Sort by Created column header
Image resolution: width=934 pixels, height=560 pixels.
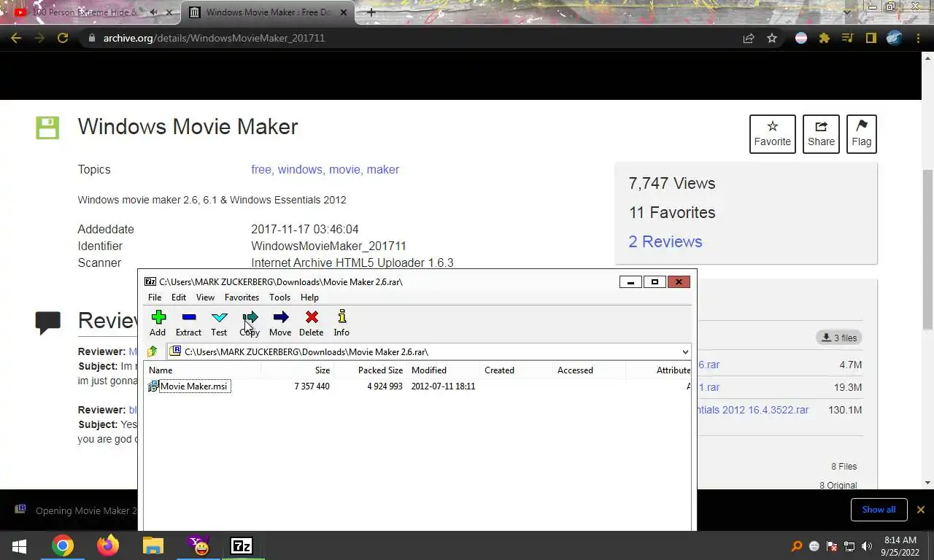click(x=517, y=370)
